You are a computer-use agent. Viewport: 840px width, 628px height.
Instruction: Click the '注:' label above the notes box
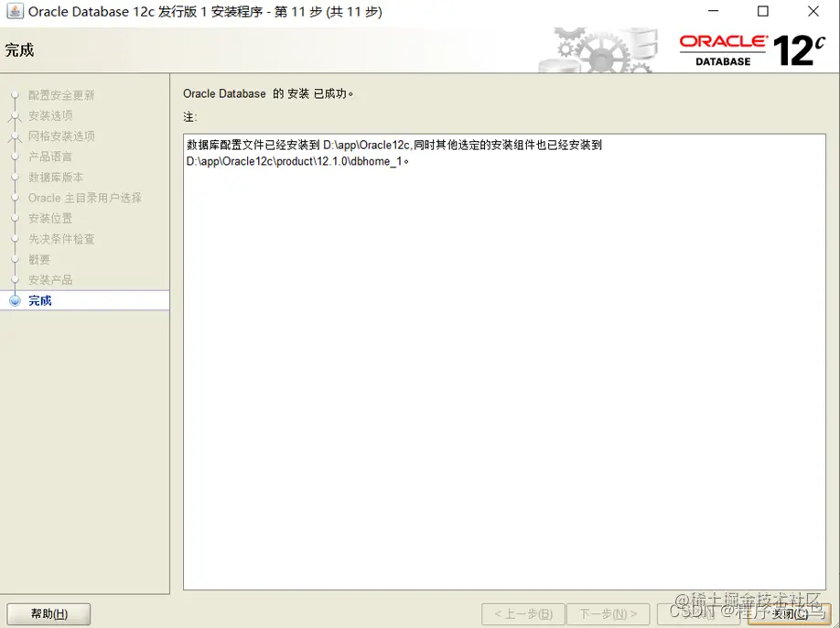click(x=190, y=117)
